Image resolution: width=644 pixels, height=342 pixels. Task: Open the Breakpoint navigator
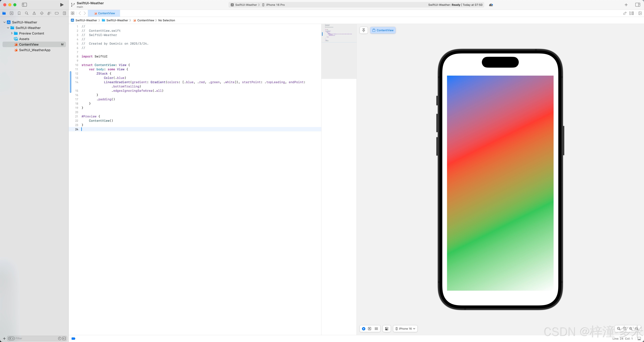click(57, 13)
